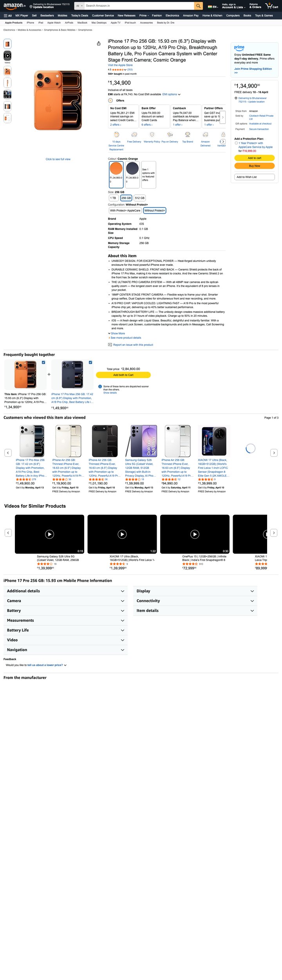
Task: Select the dark blue colour swatch
Action: (132, 169)
